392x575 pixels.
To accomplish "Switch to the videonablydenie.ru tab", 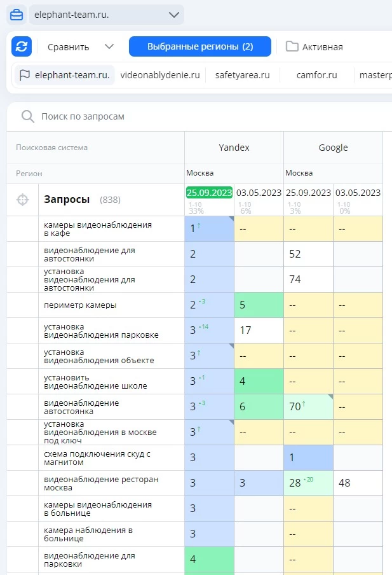I will point(160,75).
